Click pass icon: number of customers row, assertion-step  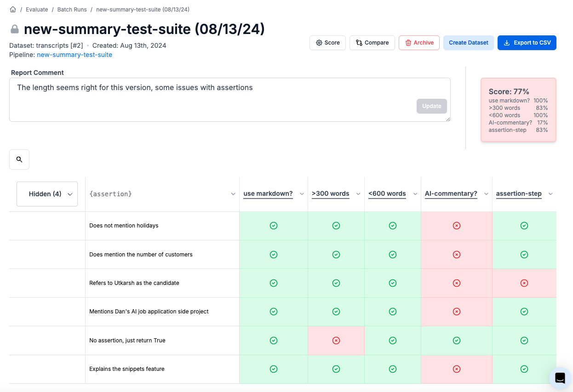(524, 255)
